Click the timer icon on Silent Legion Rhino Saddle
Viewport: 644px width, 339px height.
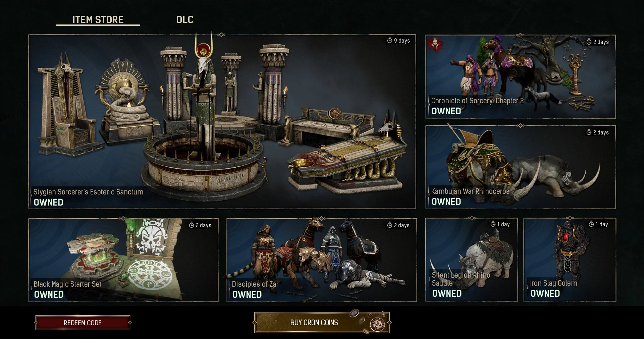(x=493, y=224)
